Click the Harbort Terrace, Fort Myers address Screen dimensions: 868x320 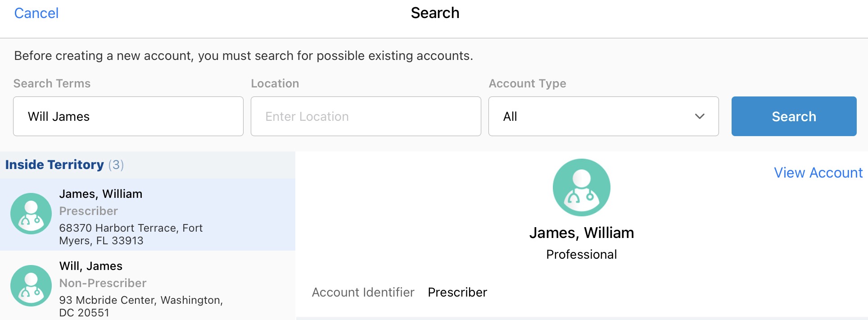pos(131,234)
